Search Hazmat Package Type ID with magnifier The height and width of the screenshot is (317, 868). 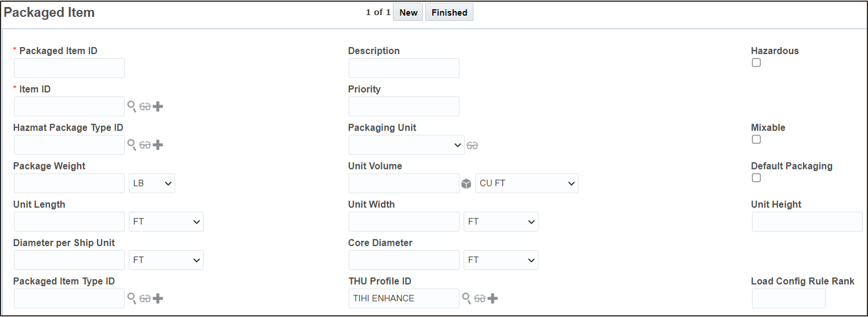132,145
